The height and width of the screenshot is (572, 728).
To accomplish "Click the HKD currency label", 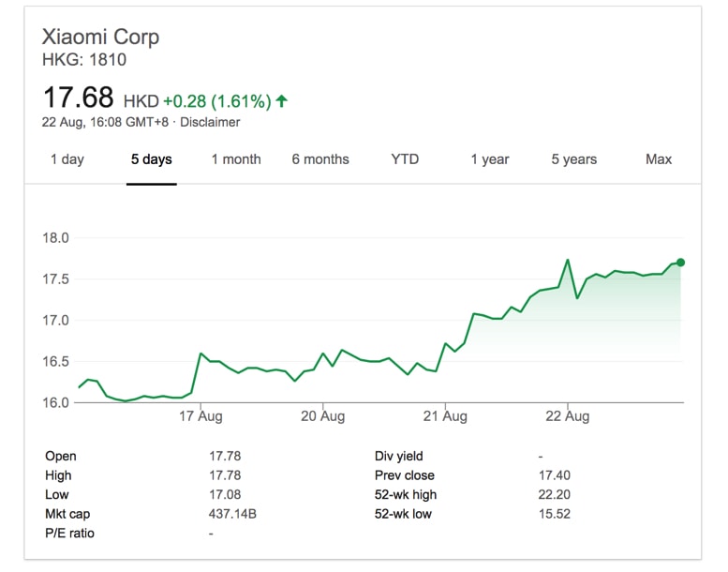I will coord(141,101).
